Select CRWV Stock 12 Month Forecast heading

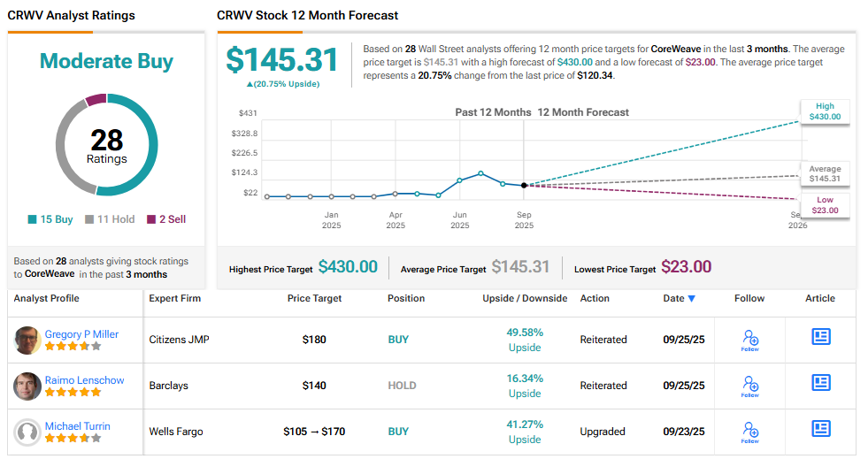click(x=307, y=16)
